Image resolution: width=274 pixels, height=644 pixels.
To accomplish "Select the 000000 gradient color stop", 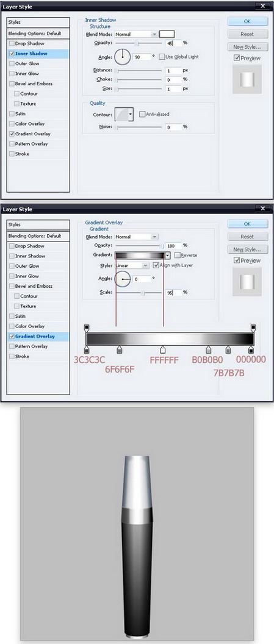I will tap(251, 349).
